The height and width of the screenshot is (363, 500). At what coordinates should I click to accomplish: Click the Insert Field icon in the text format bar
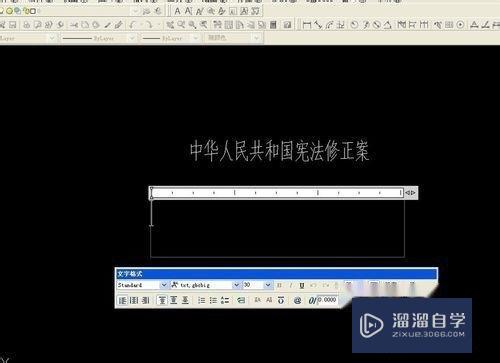[x=241, y=300]
